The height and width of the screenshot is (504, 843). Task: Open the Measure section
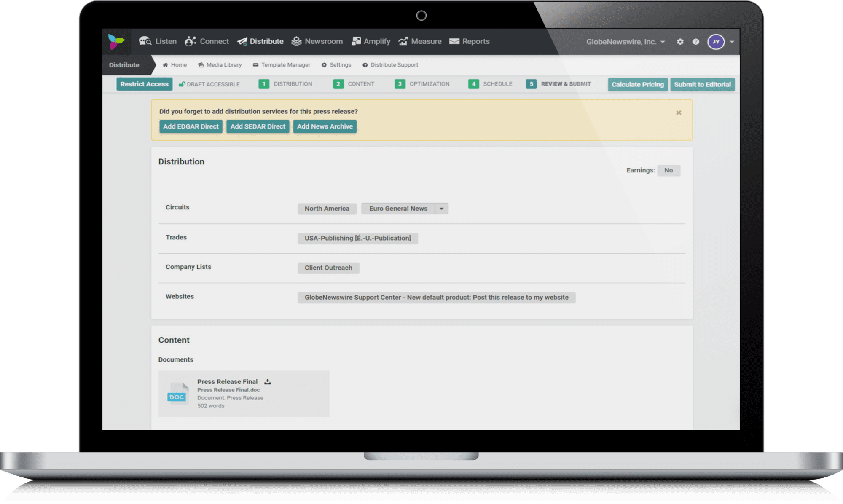pos(420,41)
